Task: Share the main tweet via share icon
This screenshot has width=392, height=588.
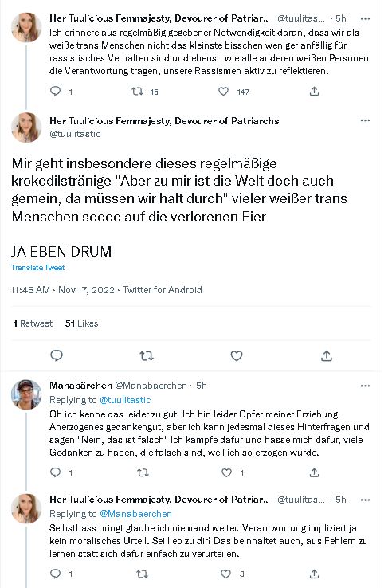Action: pyautogui.click(x=327, y=355)
